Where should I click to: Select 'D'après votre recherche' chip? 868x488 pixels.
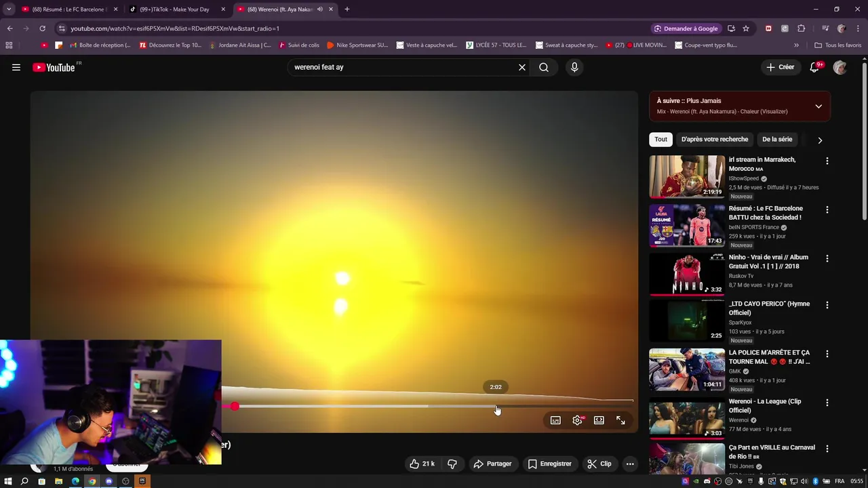[x=715, y=140]
